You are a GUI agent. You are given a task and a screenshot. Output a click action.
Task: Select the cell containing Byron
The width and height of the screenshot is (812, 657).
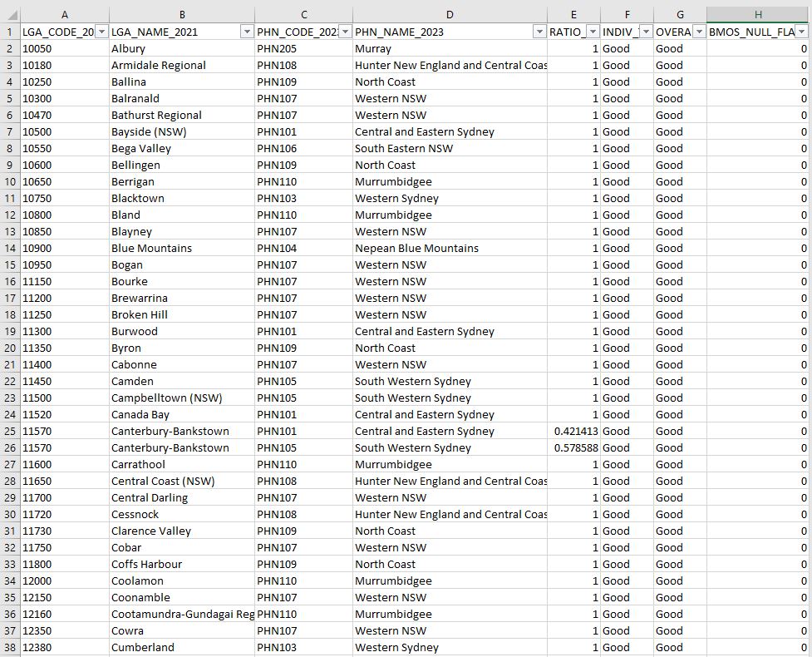click(182, 348)
